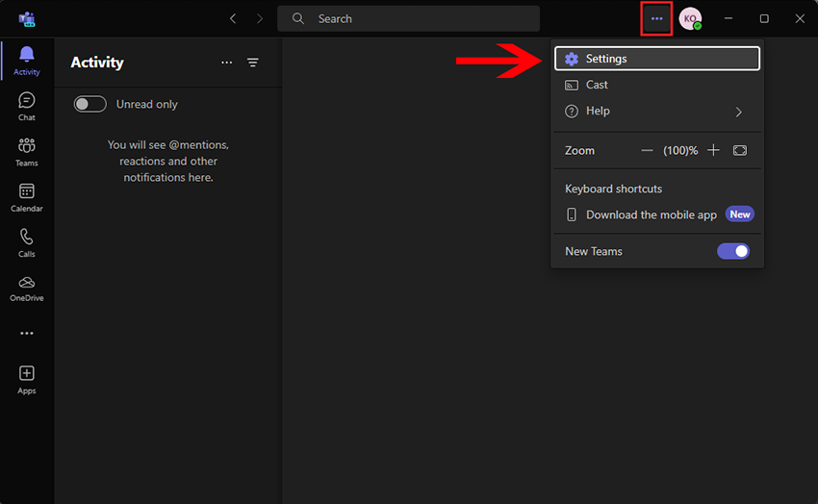Viewport: 818px width, 504px height.
Task: Open Keyboard shortcuts
Action: pos(613,189)
